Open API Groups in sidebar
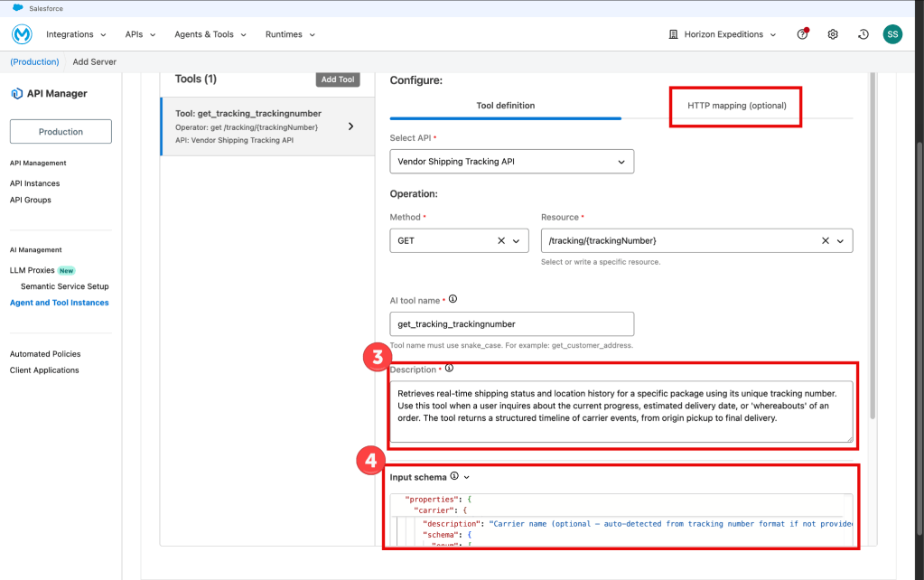 (31, 200)
